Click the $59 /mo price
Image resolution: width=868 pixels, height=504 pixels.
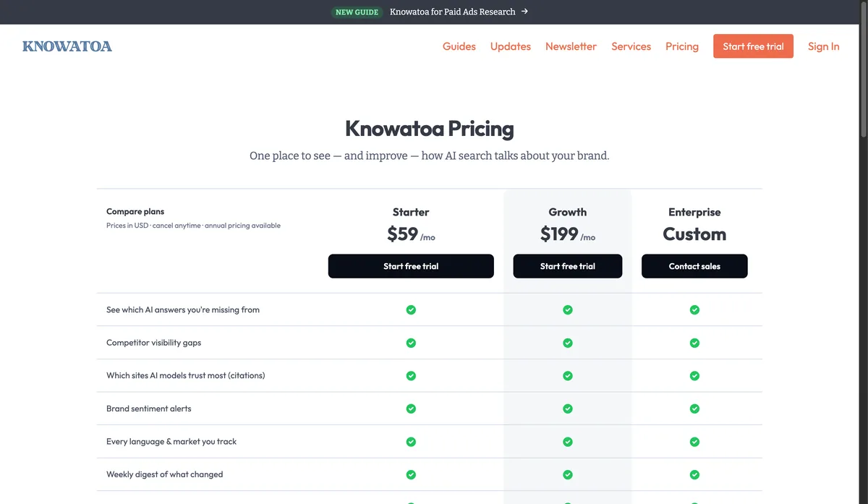(411, 234)
